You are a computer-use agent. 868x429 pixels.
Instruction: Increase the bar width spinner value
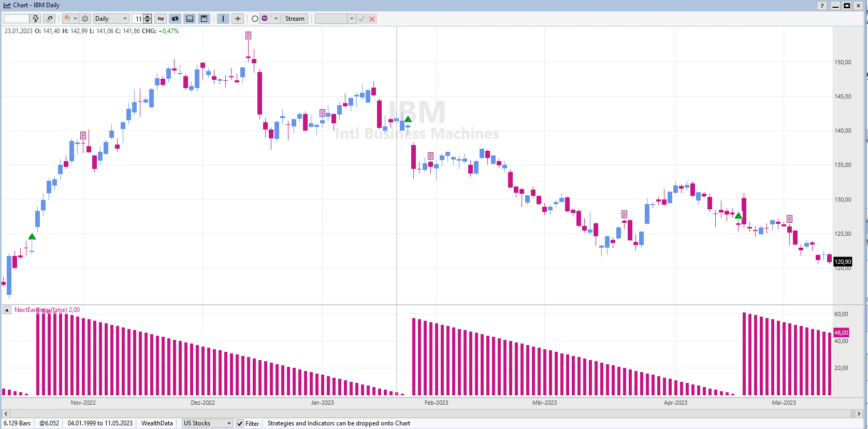[148, 16]
